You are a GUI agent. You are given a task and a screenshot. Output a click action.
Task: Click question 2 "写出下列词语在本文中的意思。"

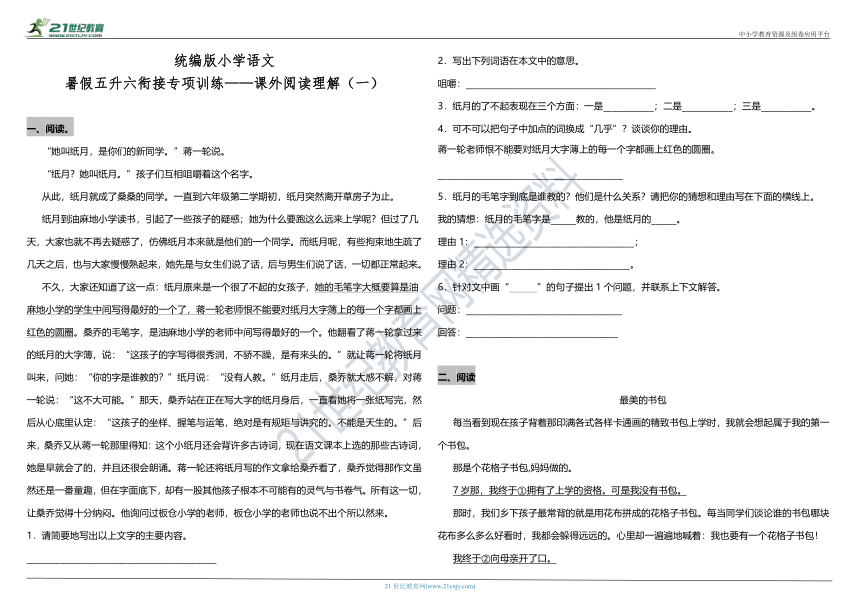pos(508,61)
